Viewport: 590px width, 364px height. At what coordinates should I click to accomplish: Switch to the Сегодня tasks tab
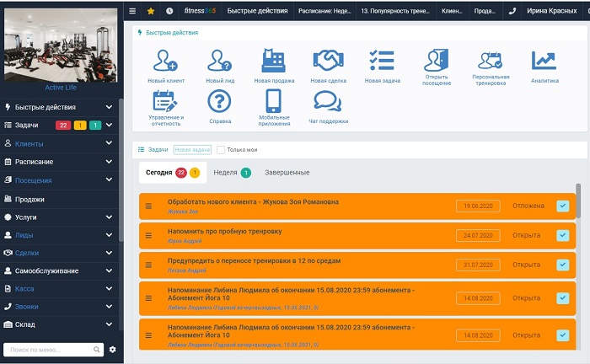pyautogui.click(x=173, y=173)
